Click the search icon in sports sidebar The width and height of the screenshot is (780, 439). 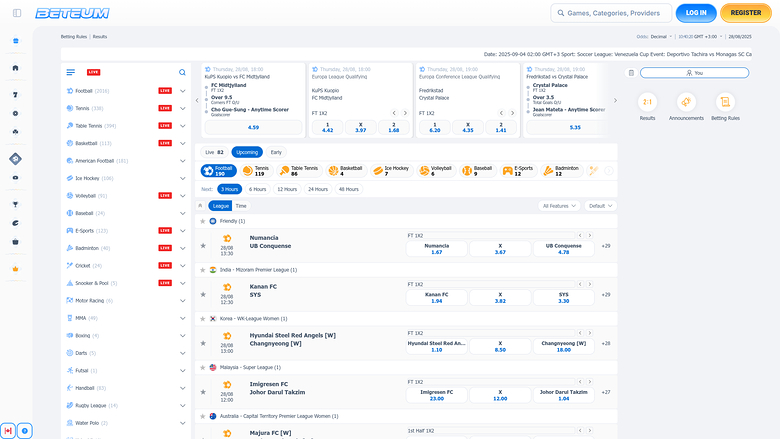(x=182, y=73)
